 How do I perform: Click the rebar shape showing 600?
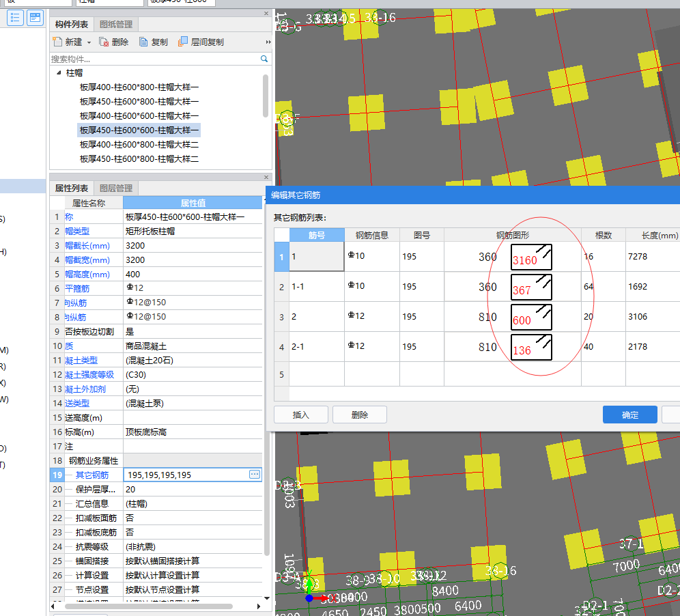(x=531, y=317)
